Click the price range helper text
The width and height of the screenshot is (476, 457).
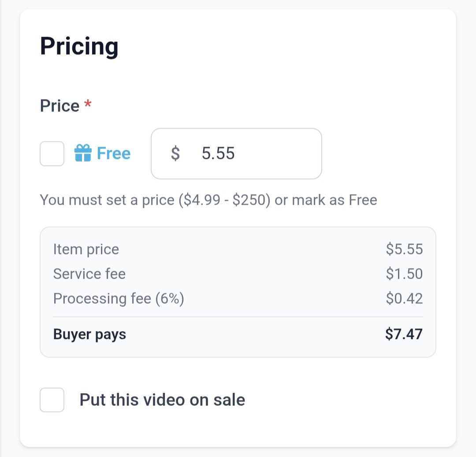point(208,200)
